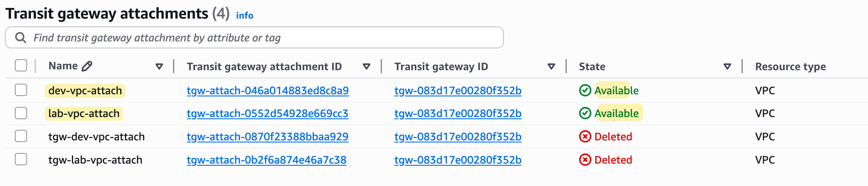Open tgw-attach-0b2f6a874e46a7c38 attachment link
Viewport: 868px width, 186px height.
pos(266,160)
